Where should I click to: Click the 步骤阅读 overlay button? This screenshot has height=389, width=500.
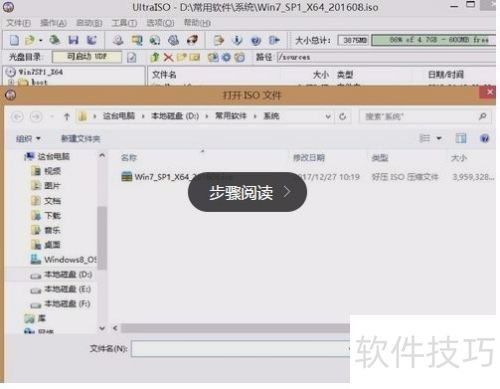coord(247,192)
